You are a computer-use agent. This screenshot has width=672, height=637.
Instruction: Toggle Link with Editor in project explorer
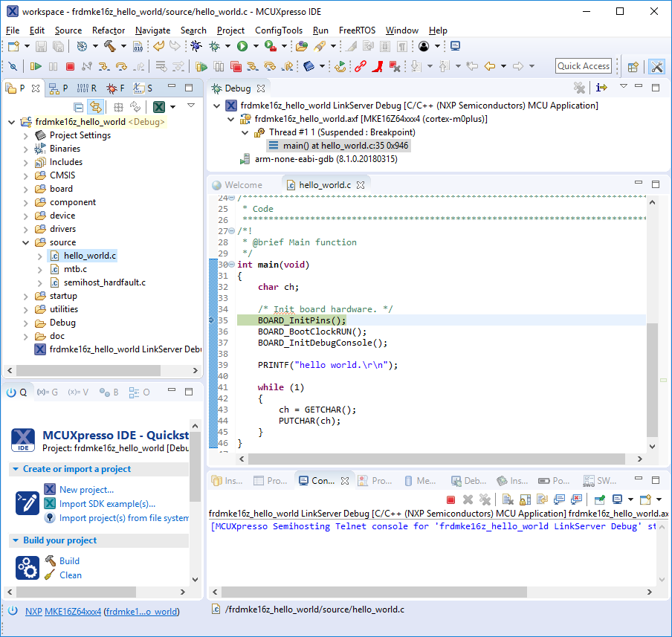(x=95, y=107)
